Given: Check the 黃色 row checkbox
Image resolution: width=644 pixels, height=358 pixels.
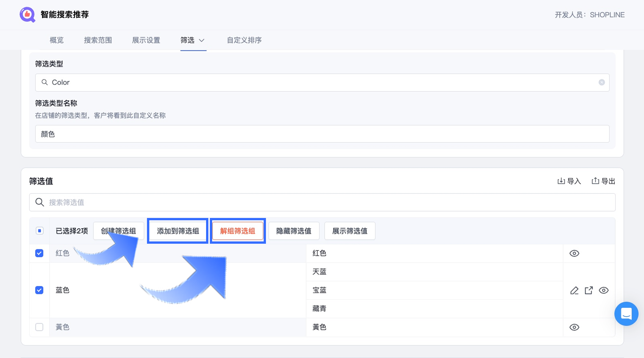Looking at the screenshot, I should pos(39,327).
